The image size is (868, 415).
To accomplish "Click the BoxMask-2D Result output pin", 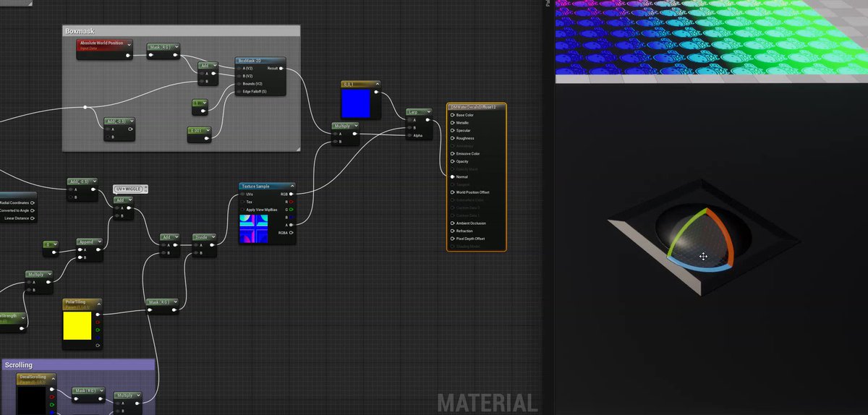I will [281, 69].
